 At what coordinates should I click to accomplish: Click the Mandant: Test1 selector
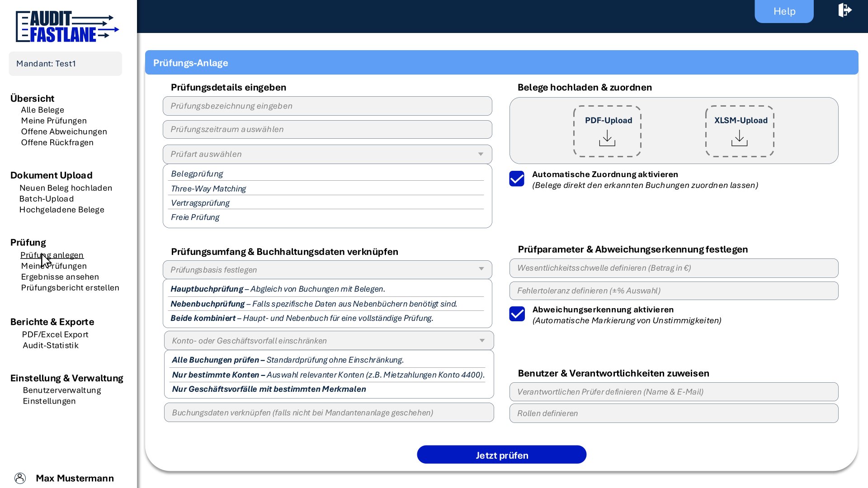[x=66, y=64]
